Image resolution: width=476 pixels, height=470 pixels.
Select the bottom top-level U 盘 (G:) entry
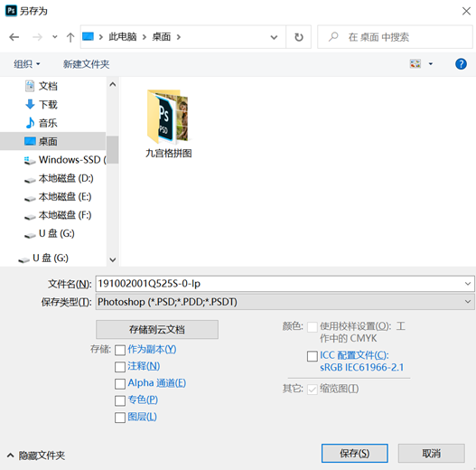click(x=43, y=258)
